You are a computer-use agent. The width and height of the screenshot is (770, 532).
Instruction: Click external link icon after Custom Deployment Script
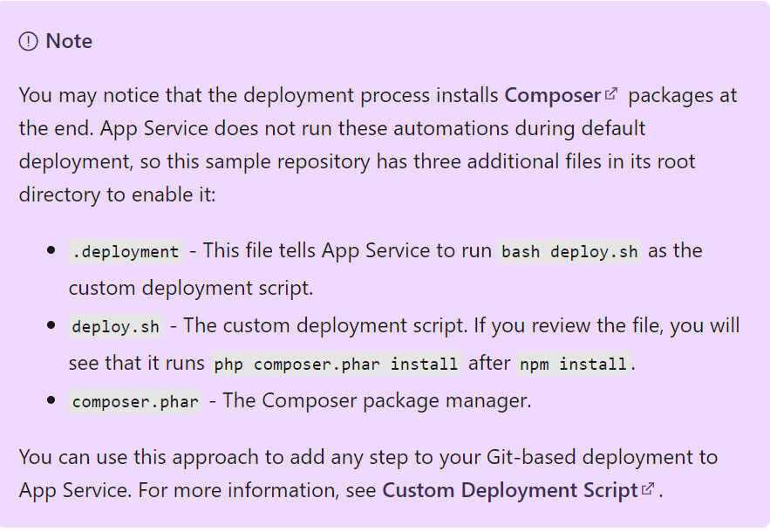pyautogui.click(x=648, y=488)
